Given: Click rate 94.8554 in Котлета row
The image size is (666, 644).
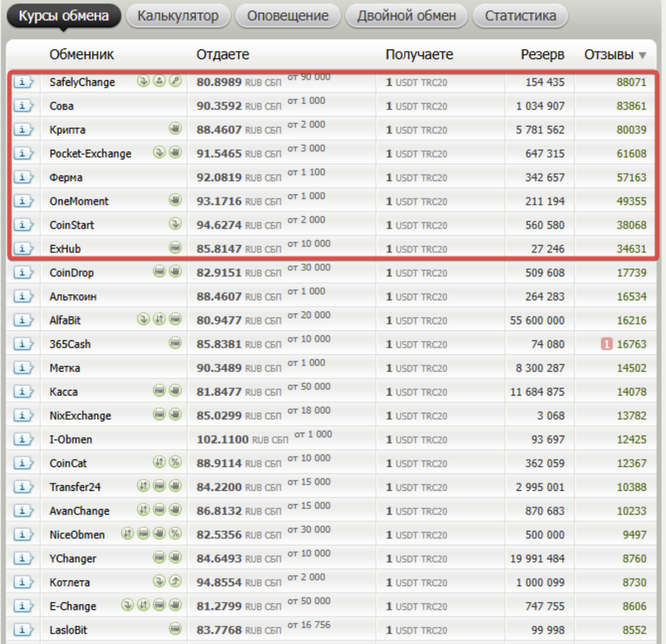Looking at the screenshot, I should (x=219, y=582).
